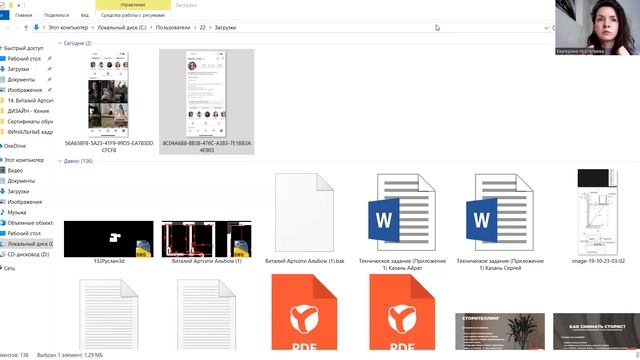Open Загрузки under Этот компьютер

[18, 191]
